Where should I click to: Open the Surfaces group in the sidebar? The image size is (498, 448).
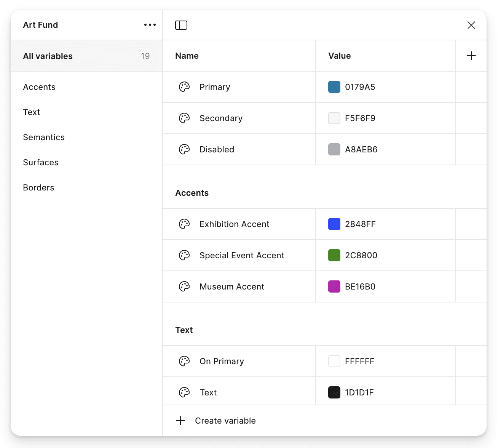click(x=41, y=162)
